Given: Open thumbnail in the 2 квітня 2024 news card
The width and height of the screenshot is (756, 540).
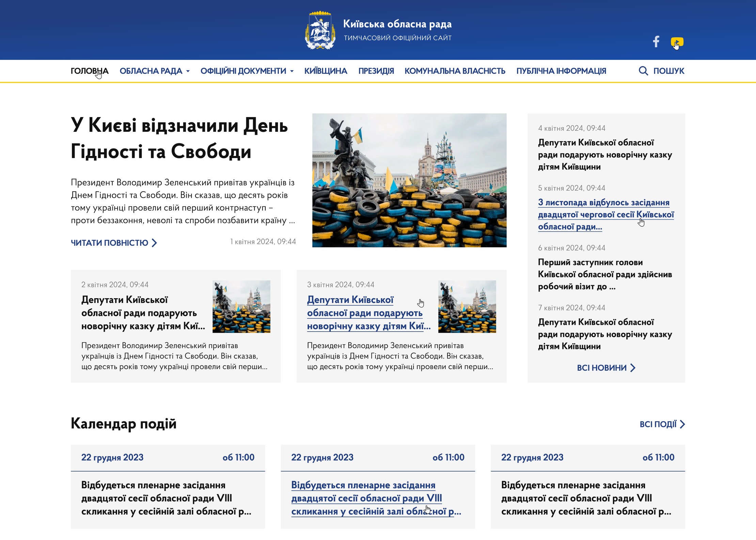Looking at the screenshot, I should [241, 306].
